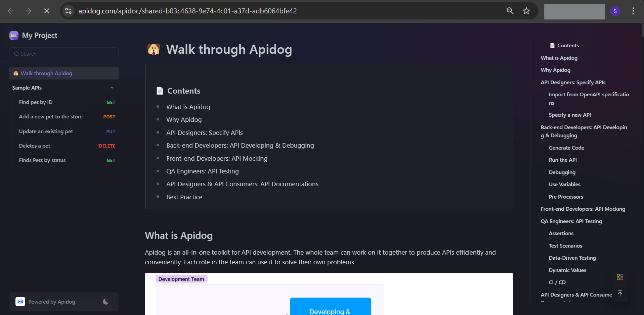Select Import from OpenAPI specifications outline item
The image size is (644, 315).
tap(589, 99)
